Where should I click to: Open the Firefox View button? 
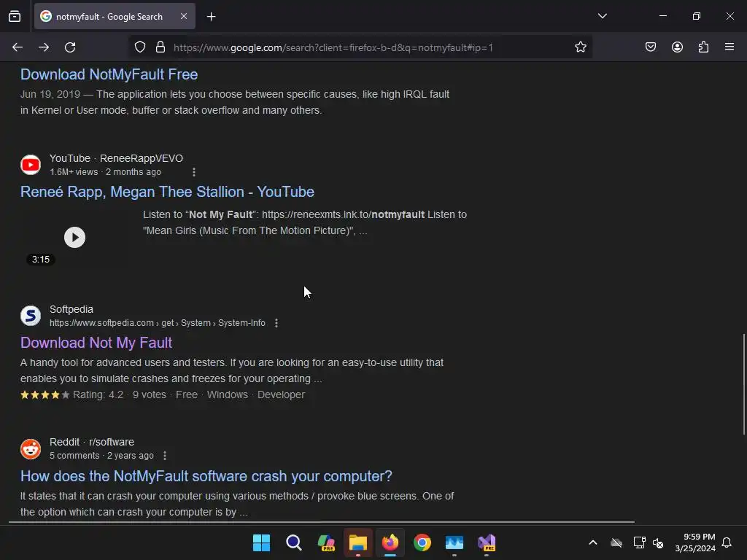[x=15, y=16]
